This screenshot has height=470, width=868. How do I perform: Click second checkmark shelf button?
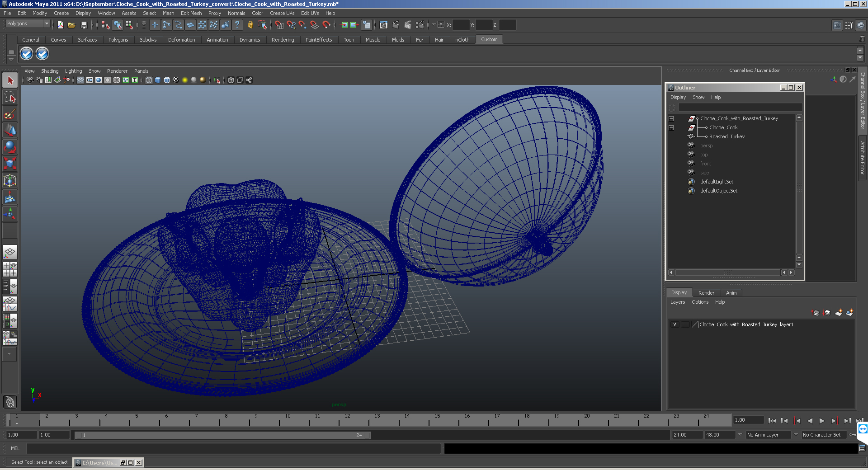coord(42,54)
